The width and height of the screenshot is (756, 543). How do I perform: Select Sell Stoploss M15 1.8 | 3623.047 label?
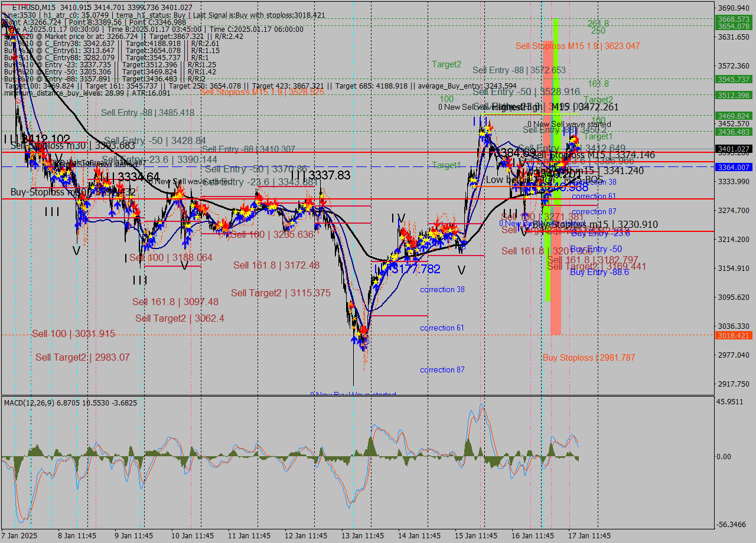coord(578,45)
